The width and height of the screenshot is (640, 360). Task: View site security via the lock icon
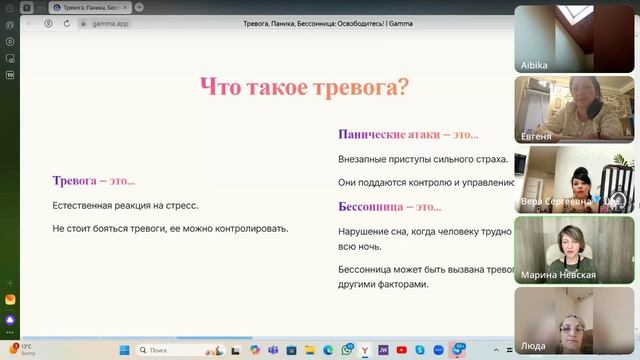(83, 24)
